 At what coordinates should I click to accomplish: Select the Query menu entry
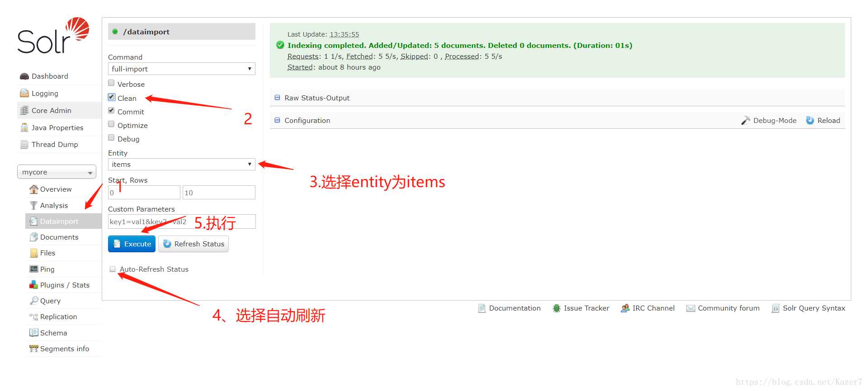click(x=63, y=301)
